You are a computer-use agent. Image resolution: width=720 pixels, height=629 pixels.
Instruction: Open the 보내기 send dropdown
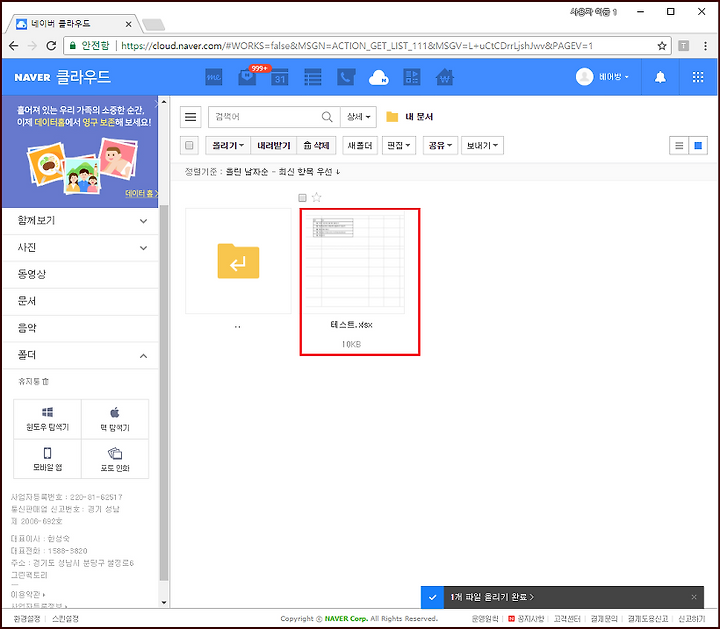482,146
